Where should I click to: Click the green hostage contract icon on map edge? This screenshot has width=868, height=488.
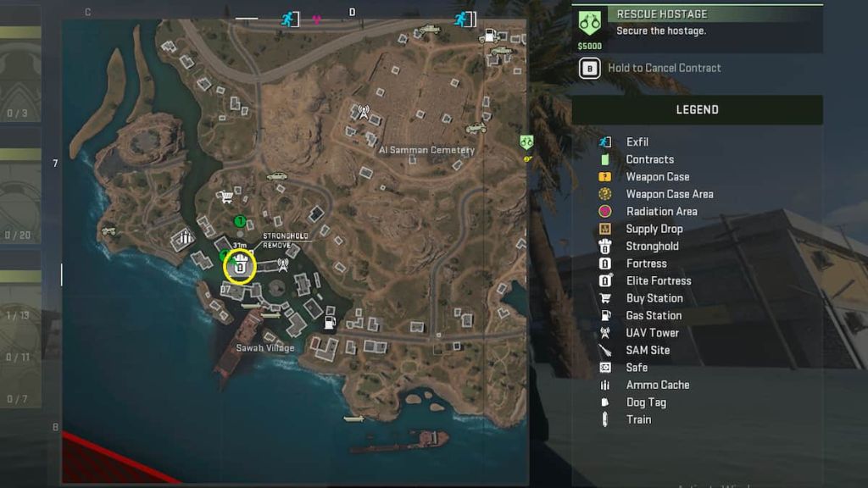click(x=526, y=141)
